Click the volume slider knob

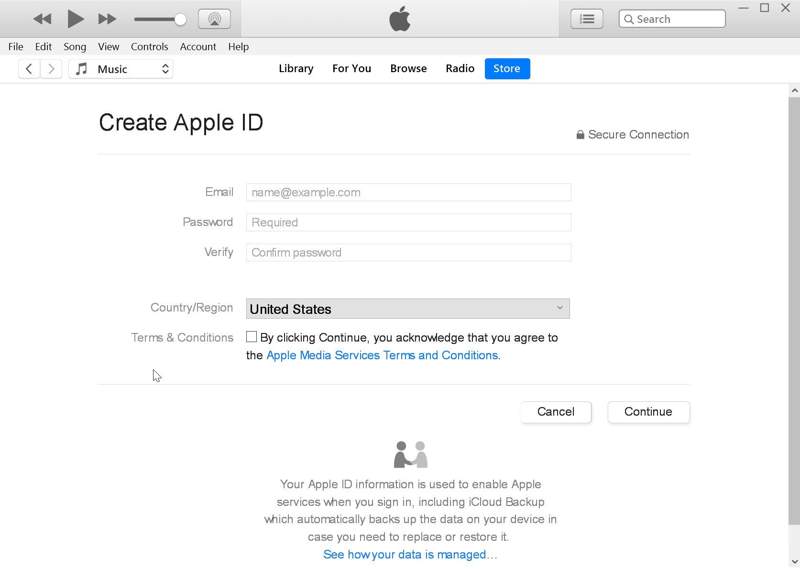coord(180,19)
